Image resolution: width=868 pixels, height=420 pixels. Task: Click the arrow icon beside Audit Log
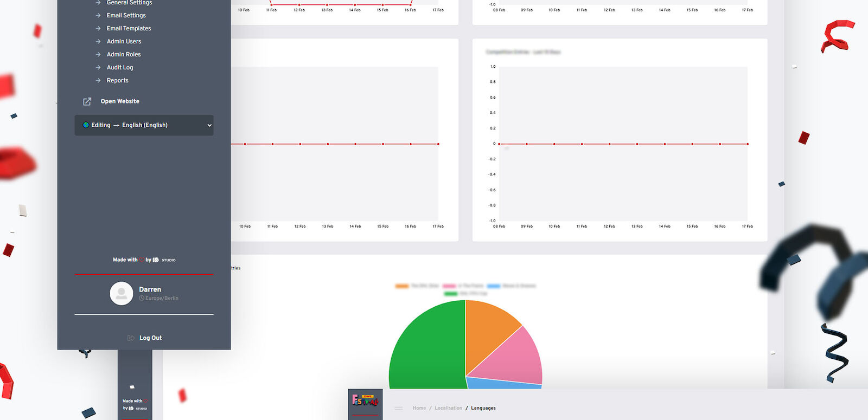pos(98,68)
